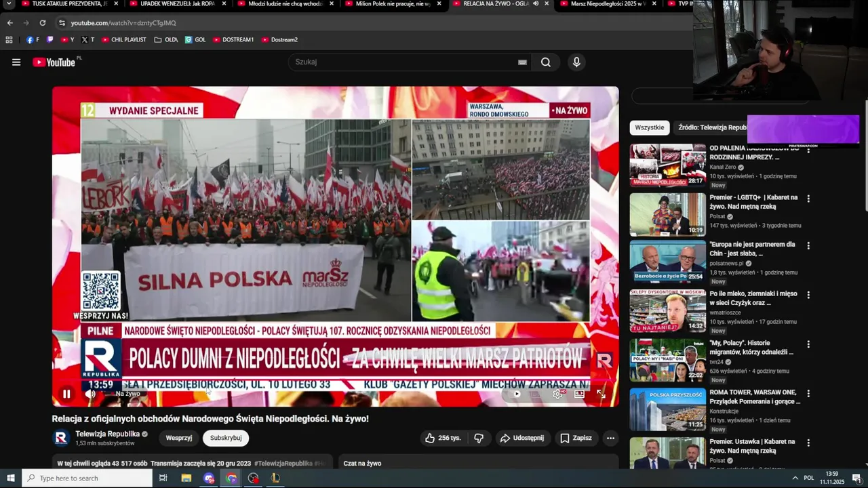Open options menu for ROMA TOWER video

click(808, 393)
